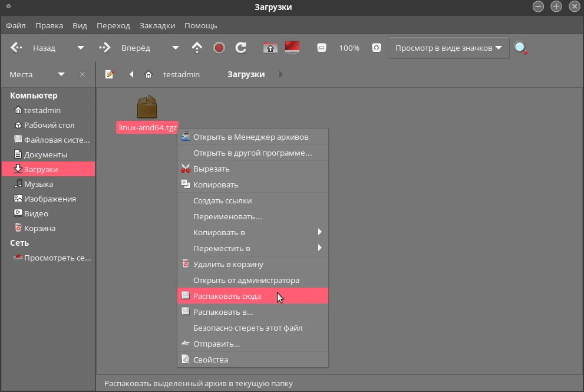Screen dimensions: 584x392
Task: Open the Закладки menu
Action: (157, 26)
